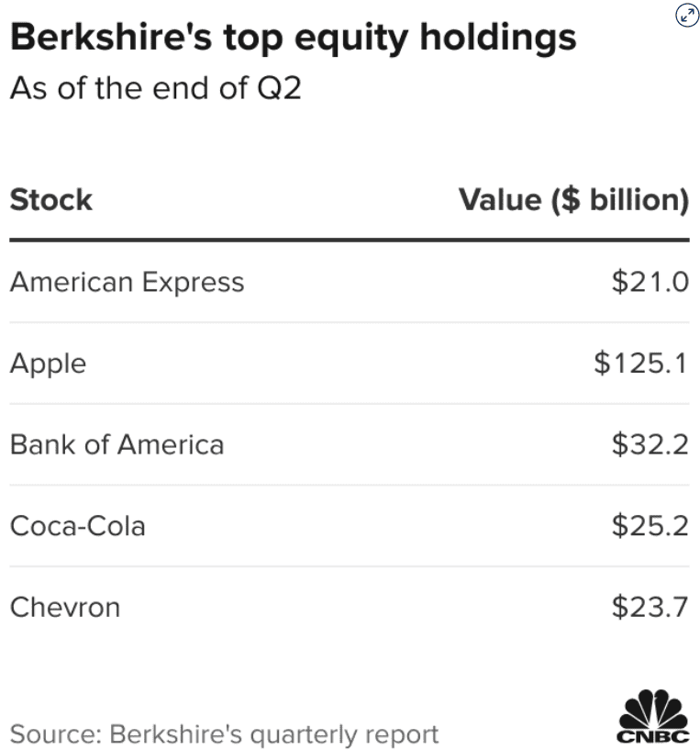Select the Bank of America stock name
700x750 pixels.
(117, 445)
